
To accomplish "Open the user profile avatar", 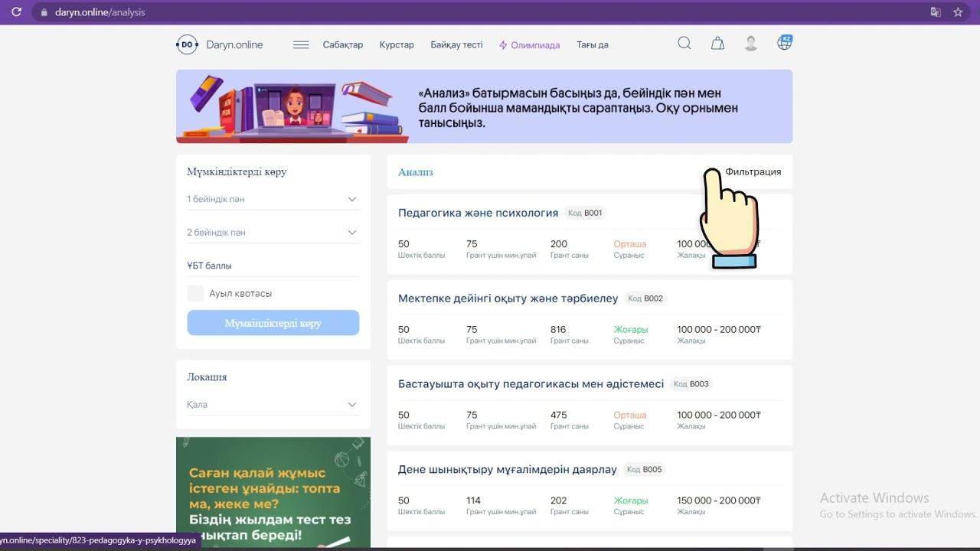I will coord(751,44).
